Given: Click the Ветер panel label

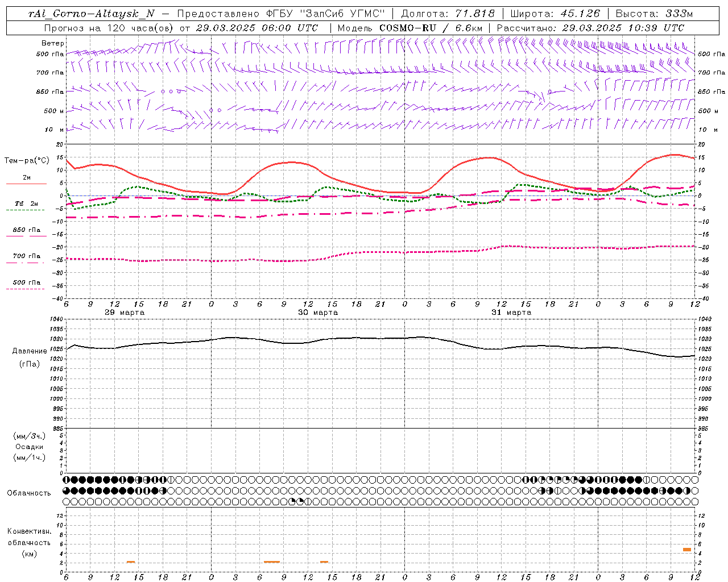Looking at the screenshot, I should [x=53, y=43].
